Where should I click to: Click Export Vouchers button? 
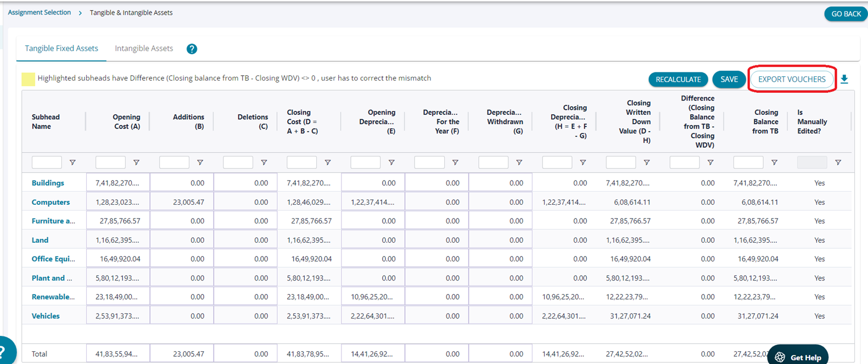click(792, 79)
